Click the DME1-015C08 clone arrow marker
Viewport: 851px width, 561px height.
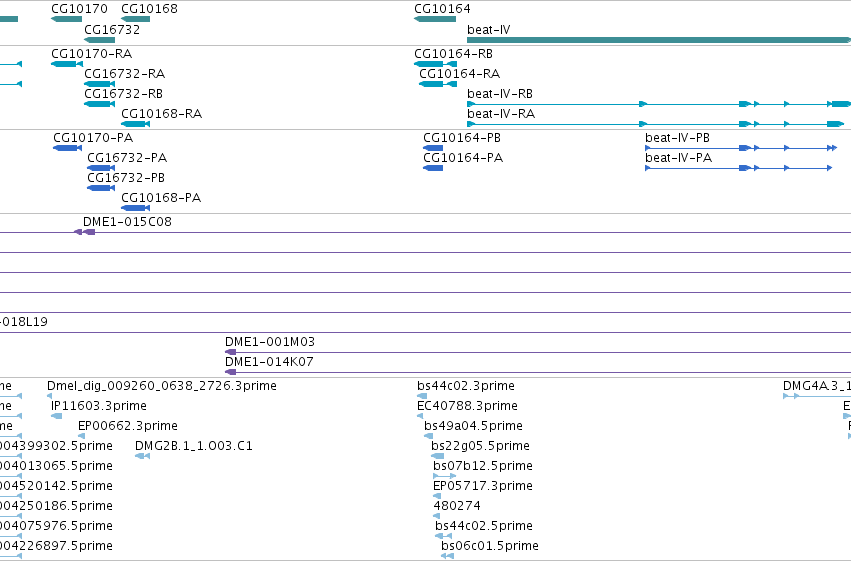pyautogui.click(x=85, y=232)
